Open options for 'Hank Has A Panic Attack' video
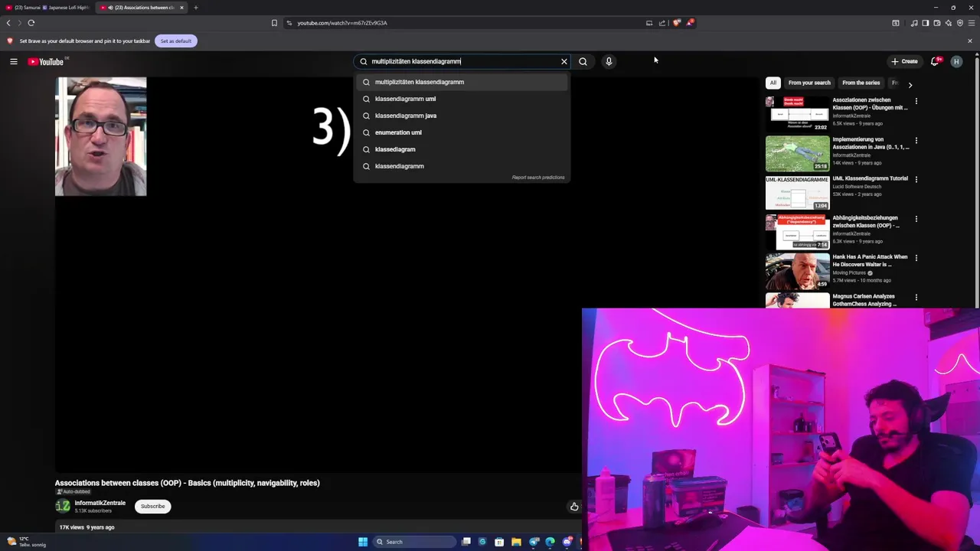 (916, 258)
